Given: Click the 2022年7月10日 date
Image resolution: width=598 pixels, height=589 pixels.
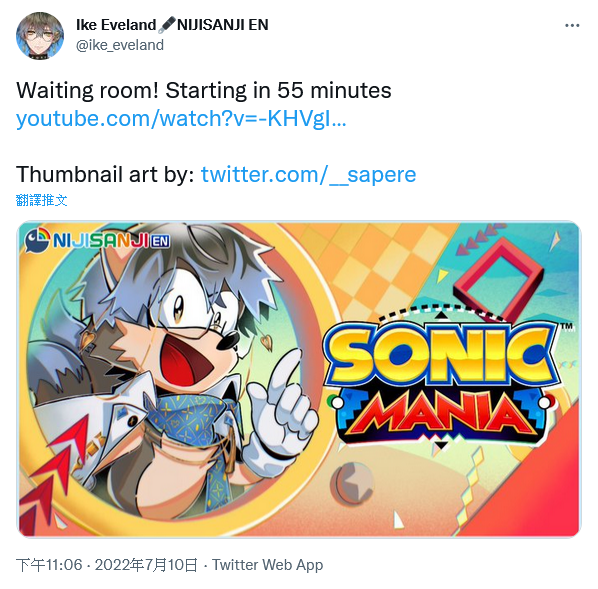Looking at the screenshot, I should point(146,565).
